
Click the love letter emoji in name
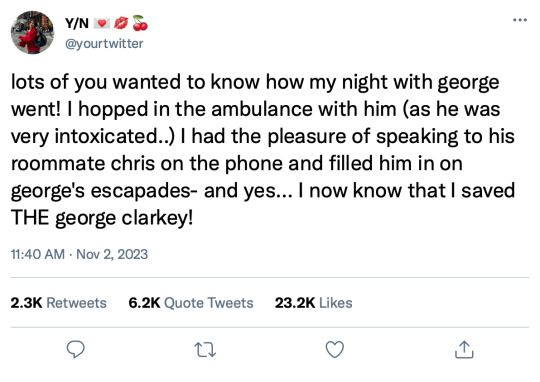coord(102,23)
